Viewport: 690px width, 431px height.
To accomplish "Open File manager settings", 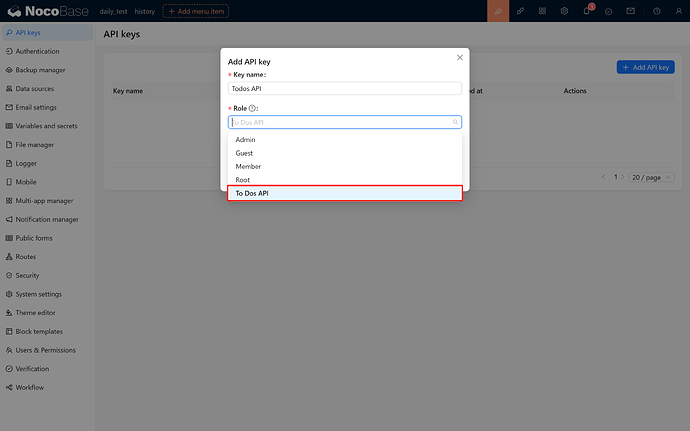I will click(48, 144).
